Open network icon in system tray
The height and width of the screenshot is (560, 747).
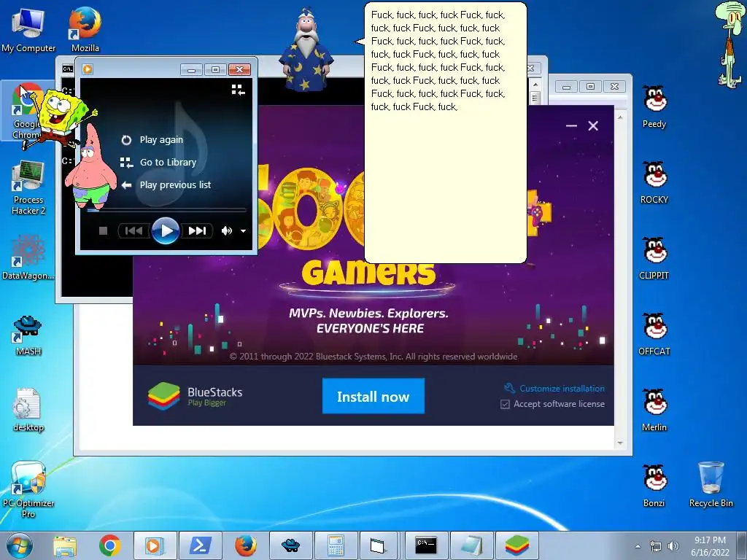click(x=656, y=546)
